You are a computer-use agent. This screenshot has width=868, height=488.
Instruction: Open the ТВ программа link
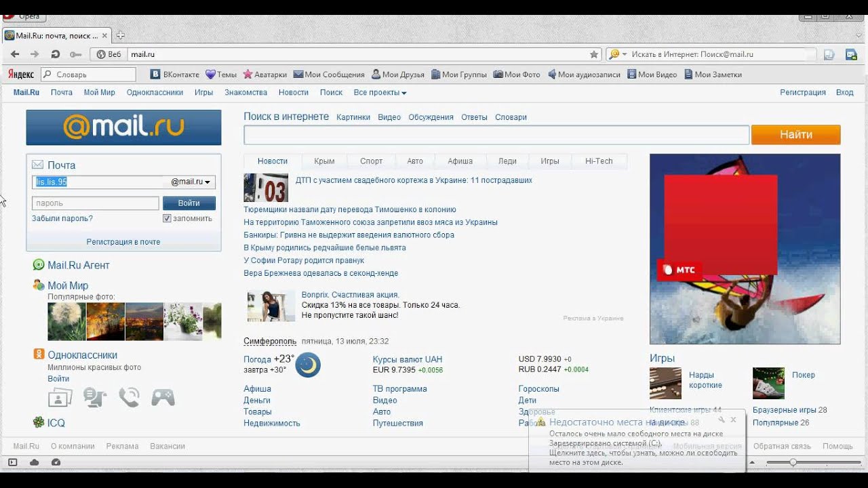399,389
